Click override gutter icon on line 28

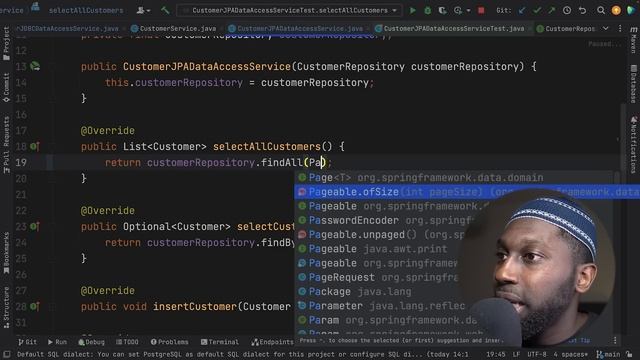(35, 306)
